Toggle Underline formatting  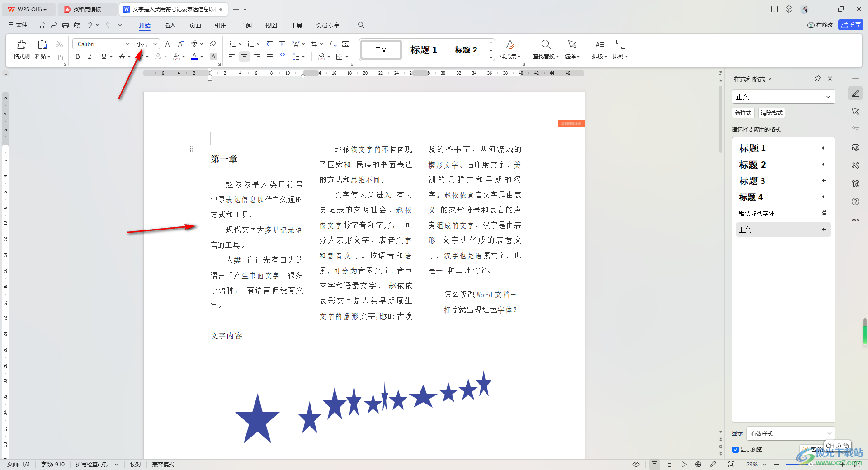click(104, 56)
